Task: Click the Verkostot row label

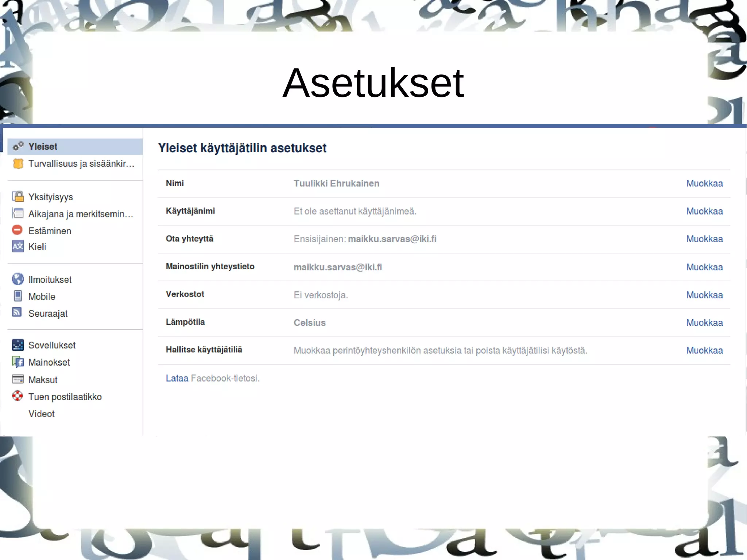Action: tap(185, 294)
